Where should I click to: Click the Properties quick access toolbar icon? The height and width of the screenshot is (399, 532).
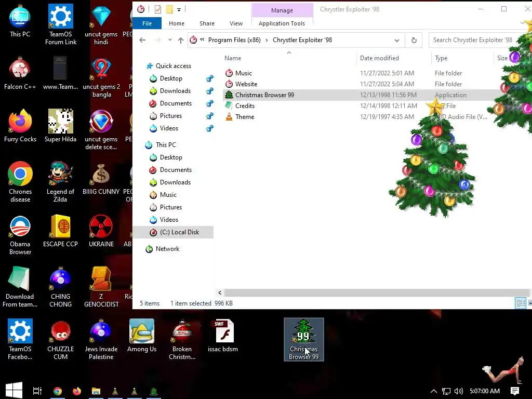[x=158, y=9]
